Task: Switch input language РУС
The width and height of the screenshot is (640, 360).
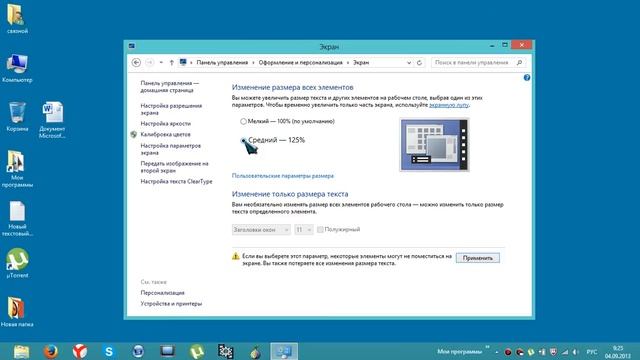Action: coord(592,352)
